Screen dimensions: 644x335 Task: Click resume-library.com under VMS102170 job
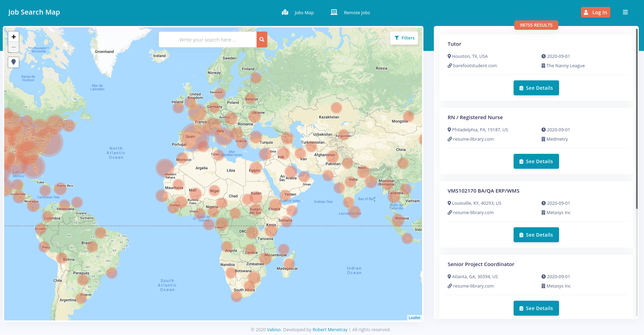click(473, 212)
